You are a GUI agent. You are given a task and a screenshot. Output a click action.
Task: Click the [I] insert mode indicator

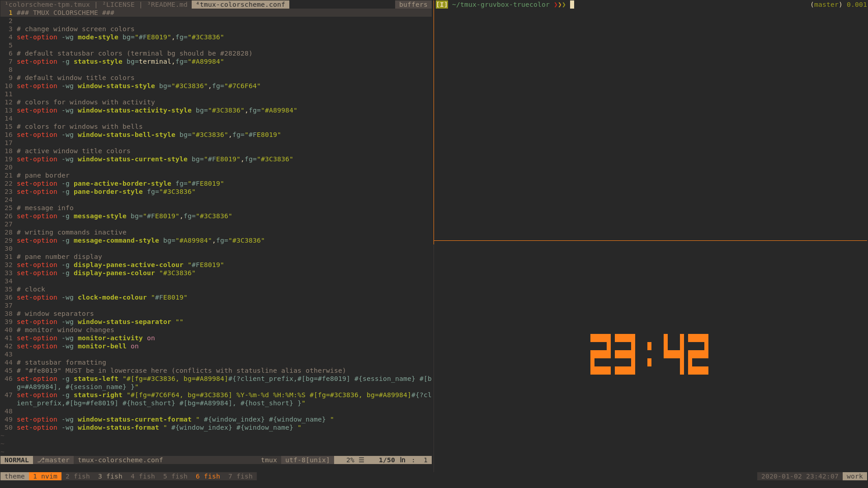click(x=442, y=5)
